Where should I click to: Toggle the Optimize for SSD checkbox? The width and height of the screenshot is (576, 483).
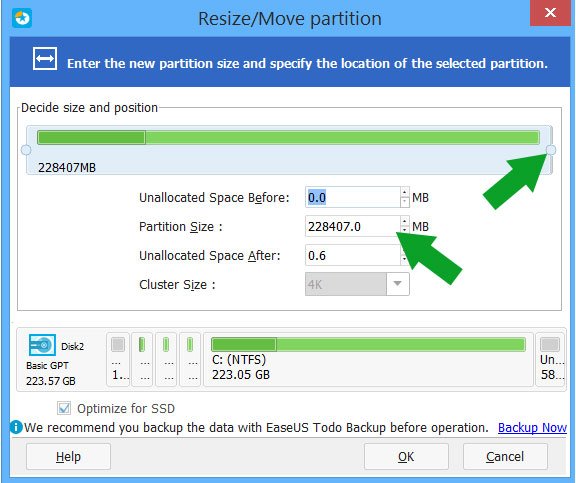click(x=64, y=408)
